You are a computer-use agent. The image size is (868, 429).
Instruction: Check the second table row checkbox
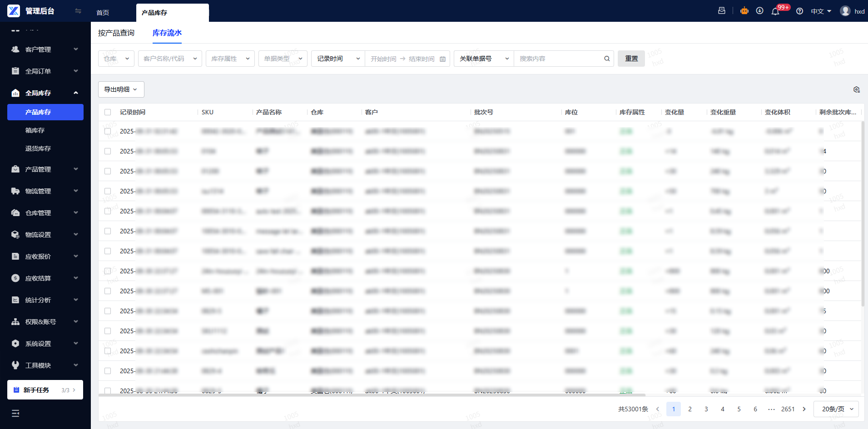(x=108, y=151)
